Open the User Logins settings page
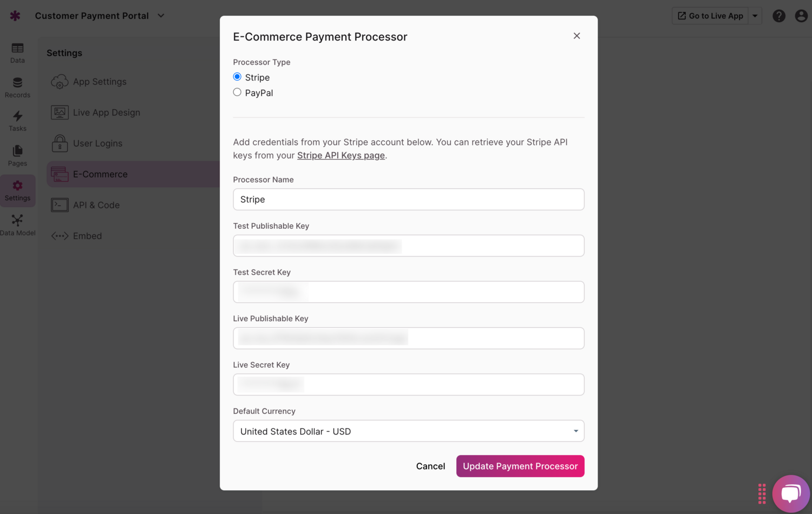Image resolution: width=812 pixels, height=514 pixels. [97, 143]
